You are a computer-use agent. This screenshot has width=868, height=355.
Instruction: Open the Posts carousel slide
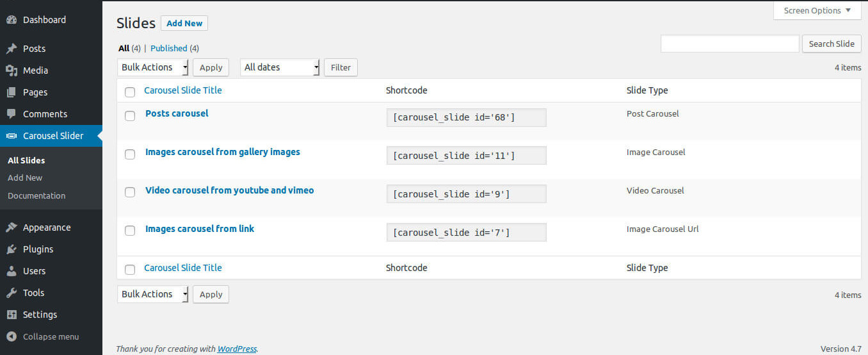(x=177, y=113)
